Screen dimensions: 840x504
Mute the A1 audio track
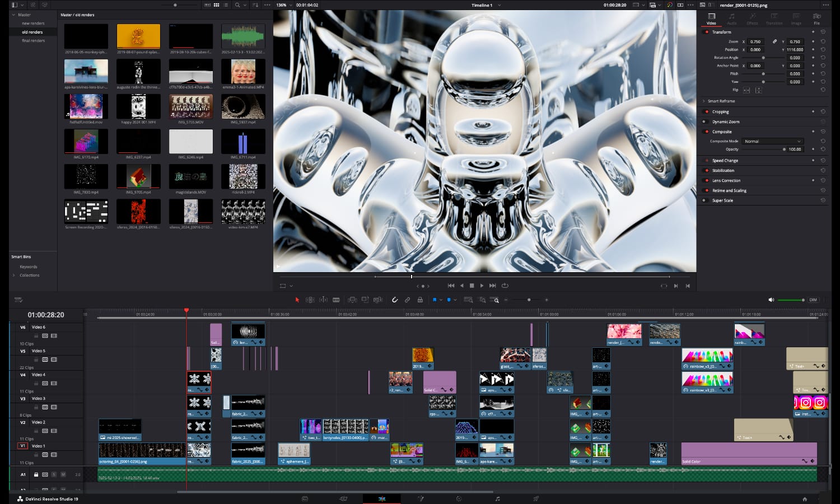click(63, 474)
